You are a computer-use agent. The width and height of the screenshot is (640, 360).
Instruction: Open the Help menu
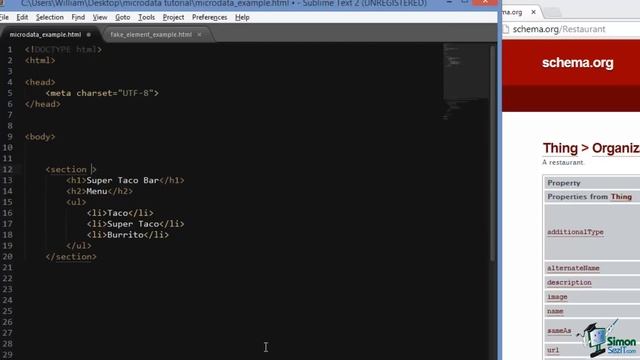pyautogui.click(x=242, y=17)
